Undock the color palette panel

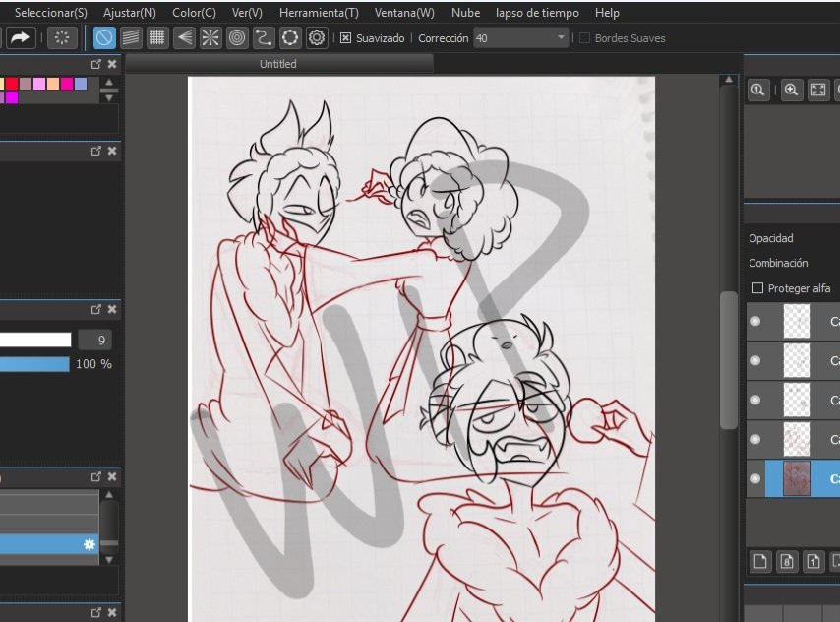pos(95,64)
